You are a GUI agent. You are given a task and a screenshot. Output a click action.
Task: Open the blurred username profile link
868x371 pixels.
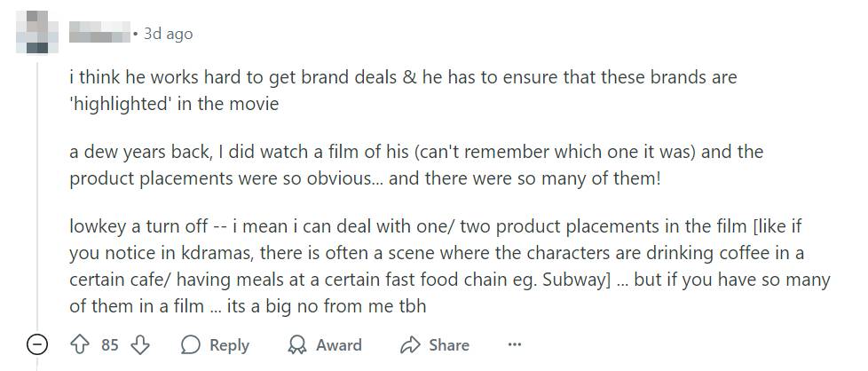(99, 34)
